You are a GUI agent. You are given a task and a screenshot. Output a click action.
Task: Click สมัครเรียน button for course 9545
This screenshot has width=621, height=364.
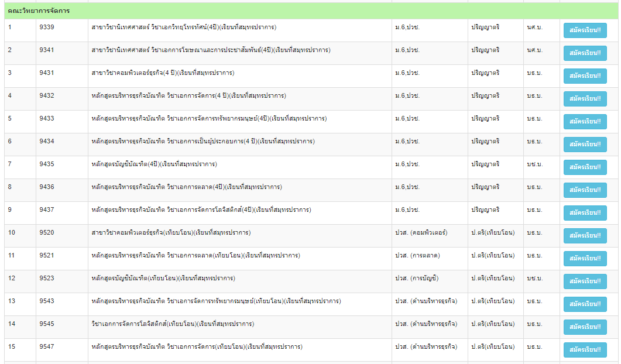coord(585,327)
